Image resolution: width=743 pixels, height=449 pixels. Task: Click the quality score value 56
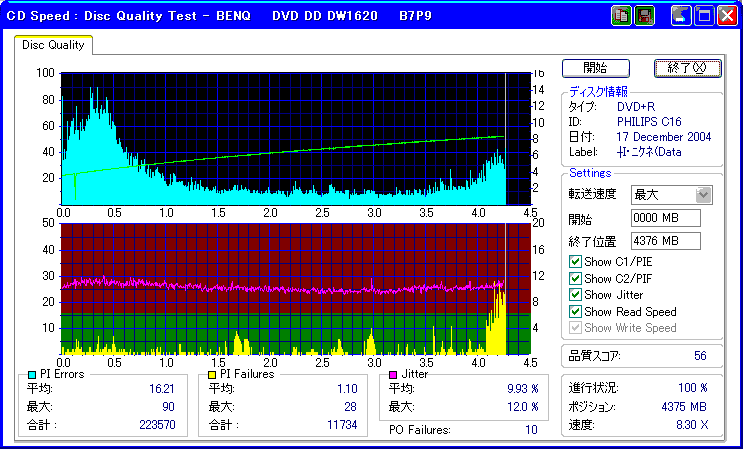pyautogui.click(x=700, y=356)
